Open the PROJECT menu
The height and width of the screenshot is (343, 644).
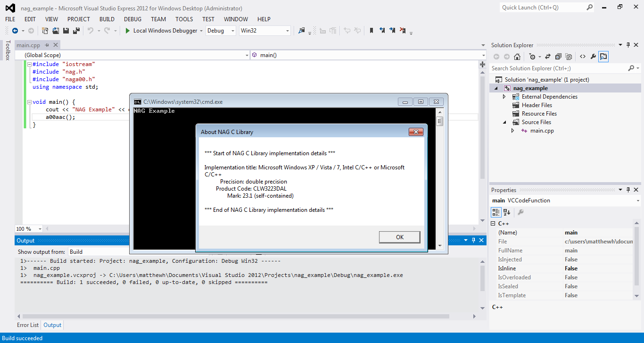pyautogui.click(x=78, y=19)
